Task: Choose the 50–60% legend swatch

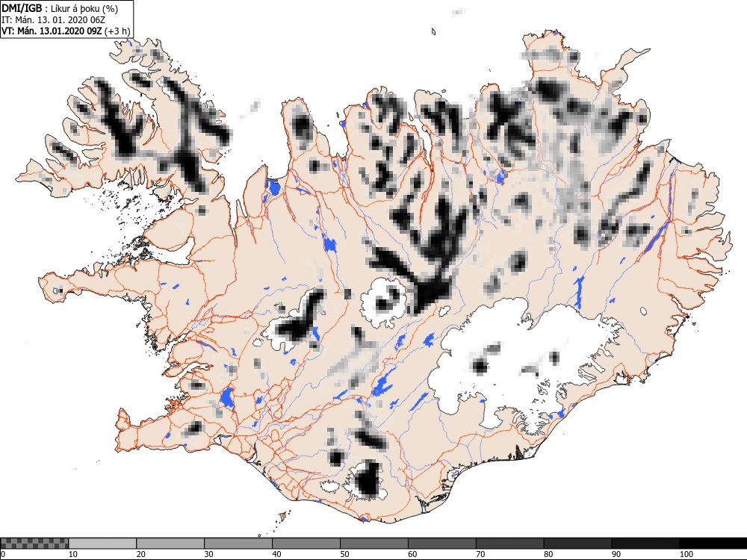Action: pyautogui.click(x=374, y=544)
